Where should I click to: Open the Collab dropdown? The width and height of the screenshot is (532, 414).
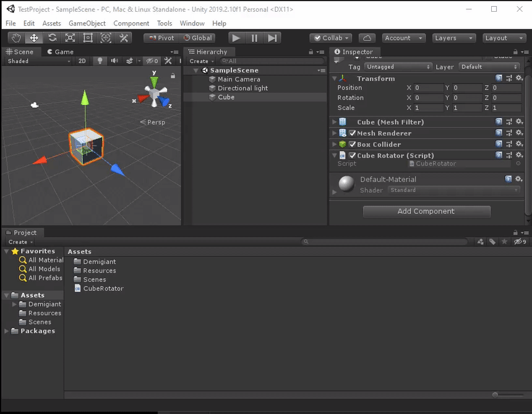331,38
